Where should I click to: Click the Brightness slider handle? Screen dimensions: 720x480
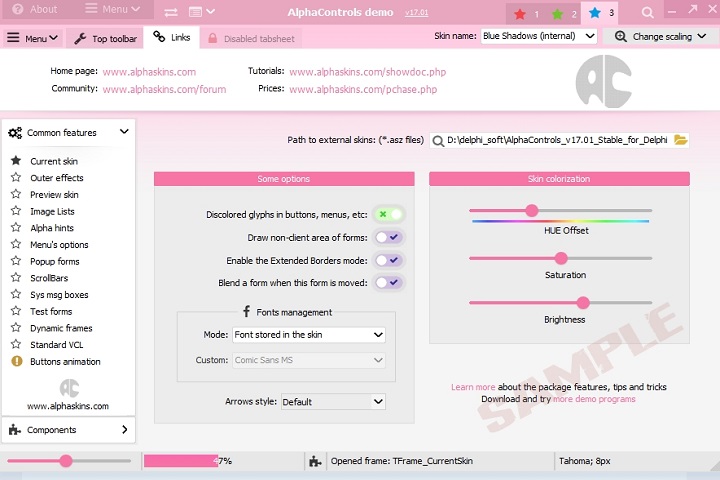[583, 303]
